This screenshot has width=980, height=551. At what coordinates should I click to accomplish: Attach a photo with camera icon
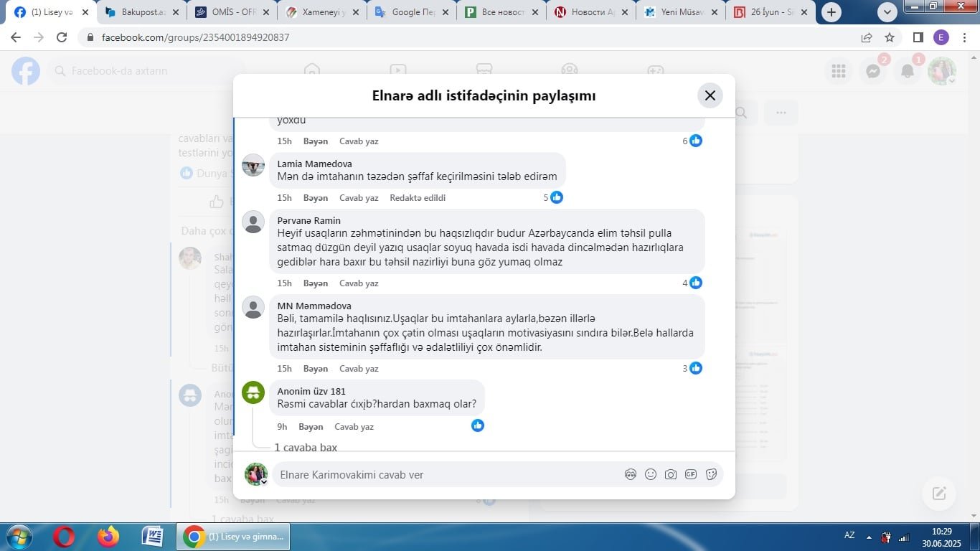coord(671,474)
